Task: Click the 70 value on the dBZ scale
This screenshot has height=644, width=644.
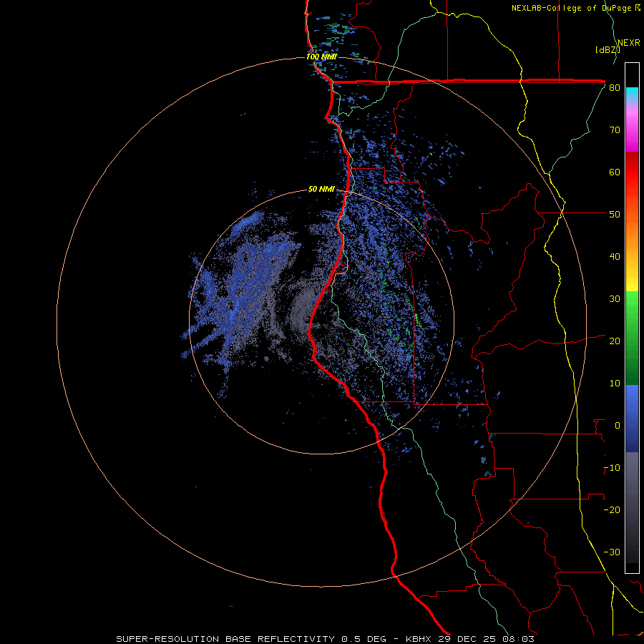Action: coord(615,130)
